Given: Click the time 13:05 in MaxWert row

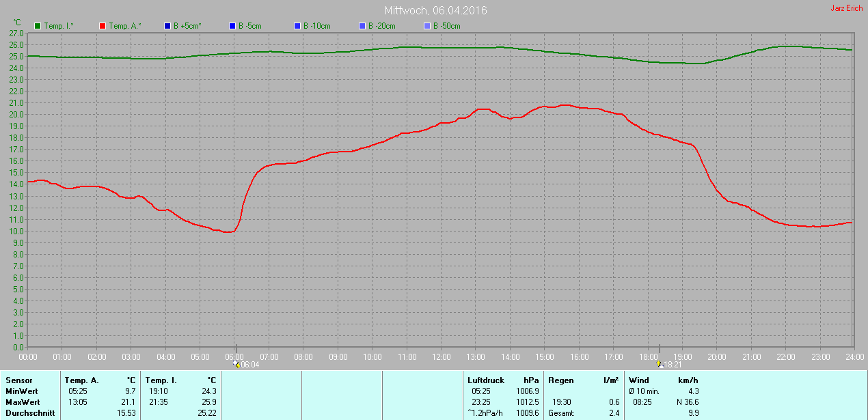Looking at the screenshot, I should click(x=79, y=402).
